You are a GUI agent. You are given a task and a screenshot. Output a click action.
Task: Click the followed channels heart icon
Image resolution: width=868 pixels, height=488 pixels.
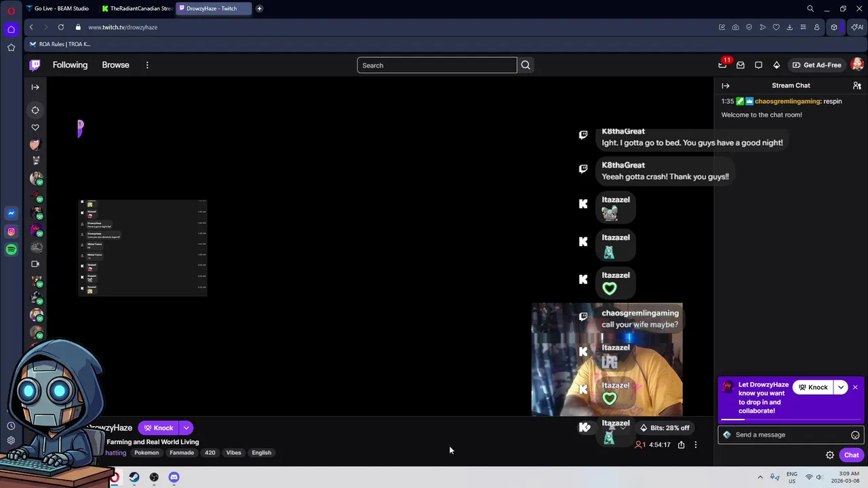(x=35, y=127)
